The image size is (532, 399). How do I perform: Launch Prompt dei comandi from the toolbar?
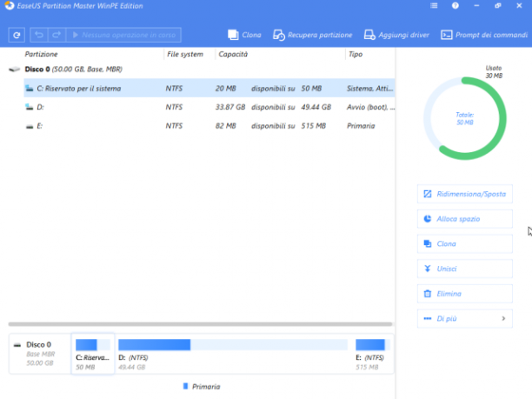pyautogui.click(x=484, y=35)
